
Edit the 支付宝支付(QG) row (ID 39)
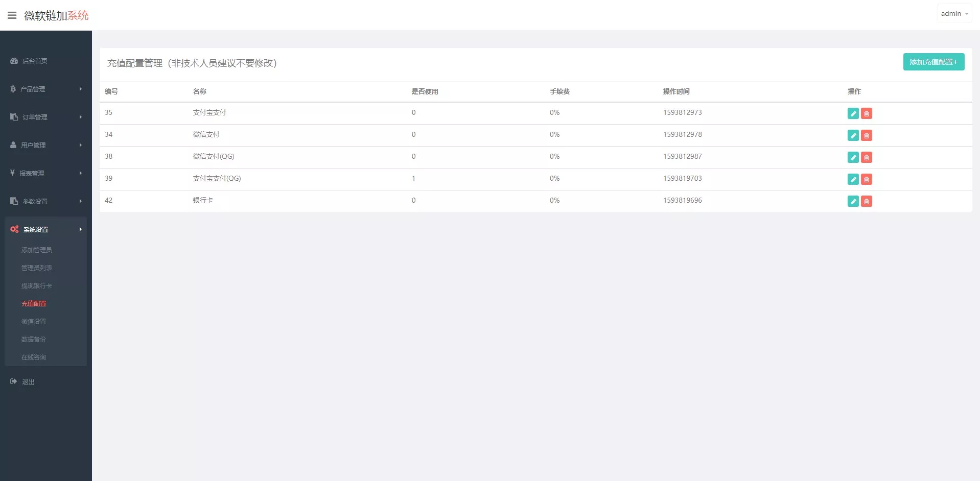pos(853,179)
